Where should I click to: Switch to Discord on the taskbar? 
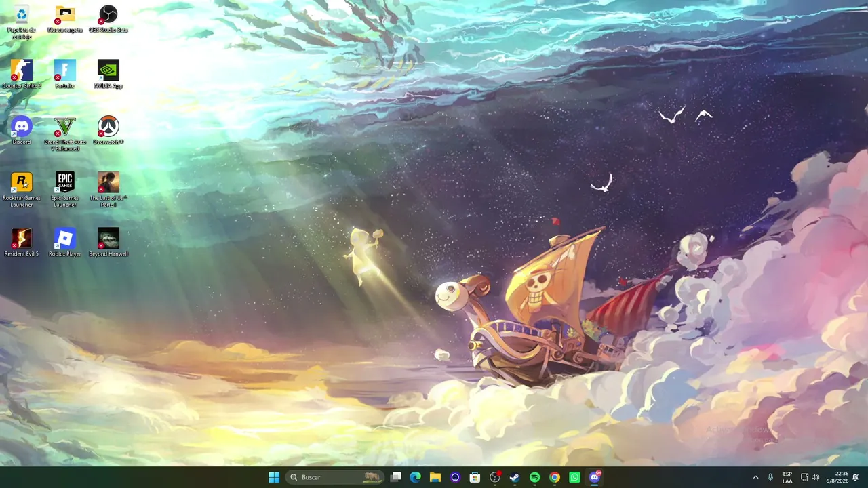pyautogui.click(x=595, y=477)
